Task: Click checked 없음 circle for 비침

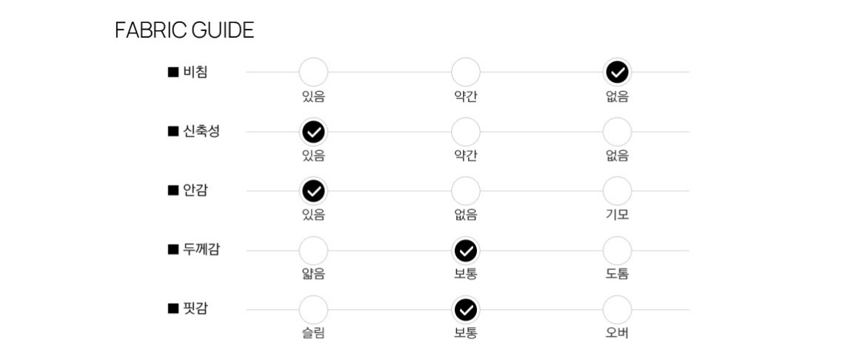Action: pyautogui.click(x=617, y=72)
